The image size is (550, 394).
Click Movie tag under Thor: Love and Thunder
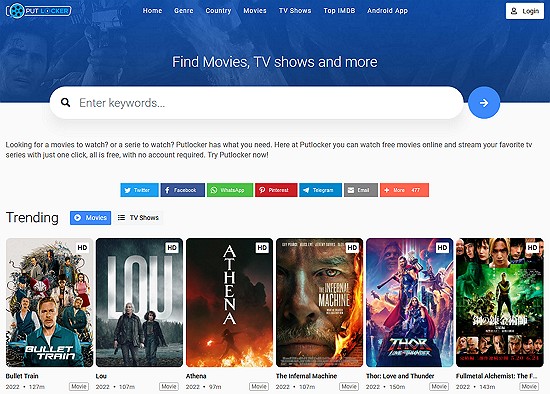439,386
